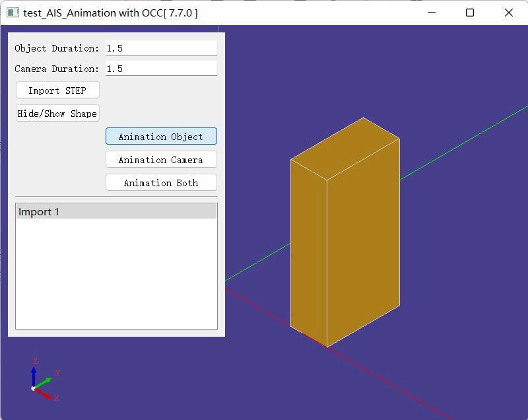Viewport: 528px width, 420px height.
Task: Click the orange box shape in viewport
Action: coord(345,232)
